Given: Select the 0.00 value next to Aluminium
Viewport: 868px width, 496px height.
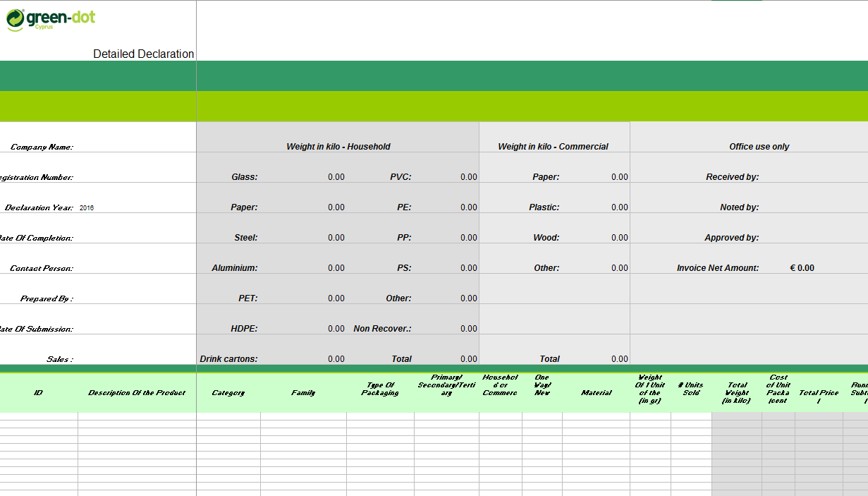Looking at the screenshot, I should (x=336, y=268).
